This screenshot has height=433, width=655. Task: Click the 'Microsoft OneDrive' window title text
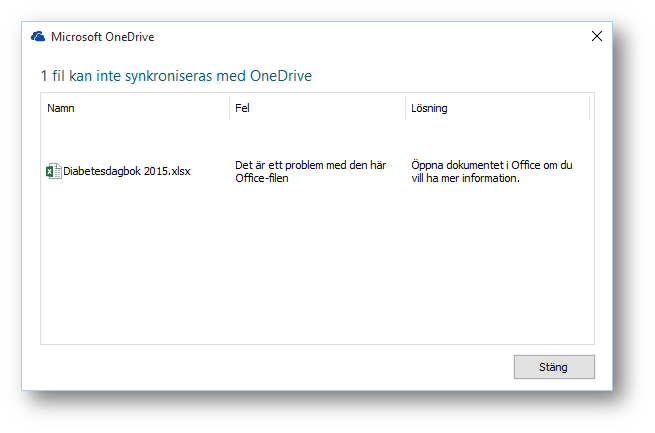pyautogui.click(x=102, y=37)
